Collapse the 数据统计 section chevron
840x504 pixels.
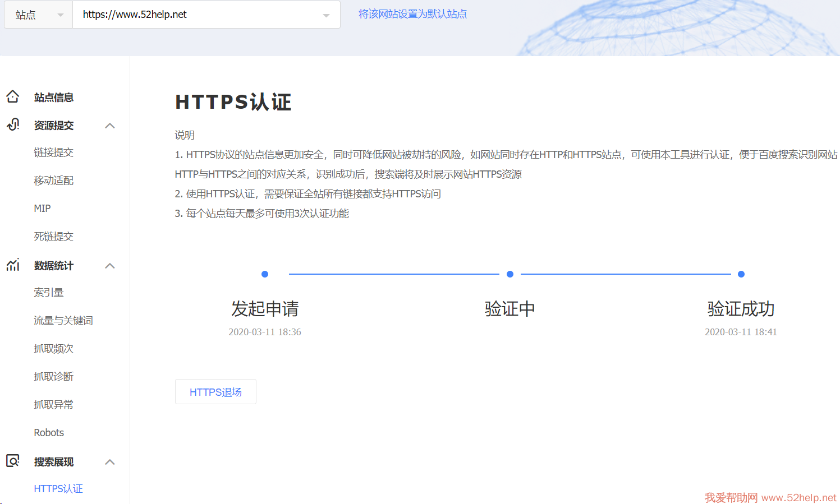tap(110, 266)
